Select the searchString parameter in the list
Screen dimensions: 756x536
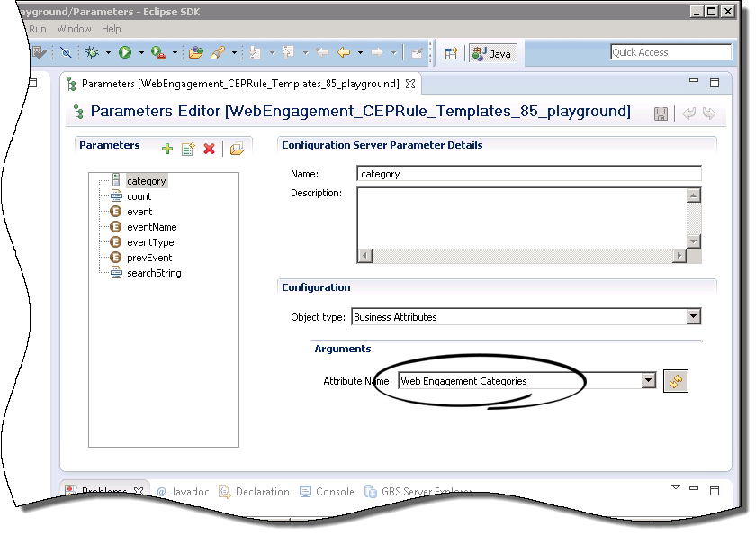[x=153, y=273]
